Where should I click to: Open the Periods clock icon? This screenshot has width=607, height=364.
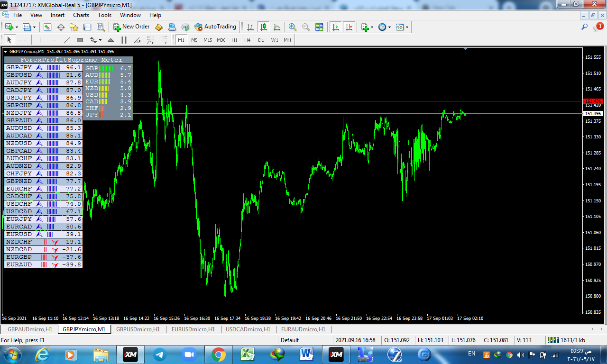point(382,27)
